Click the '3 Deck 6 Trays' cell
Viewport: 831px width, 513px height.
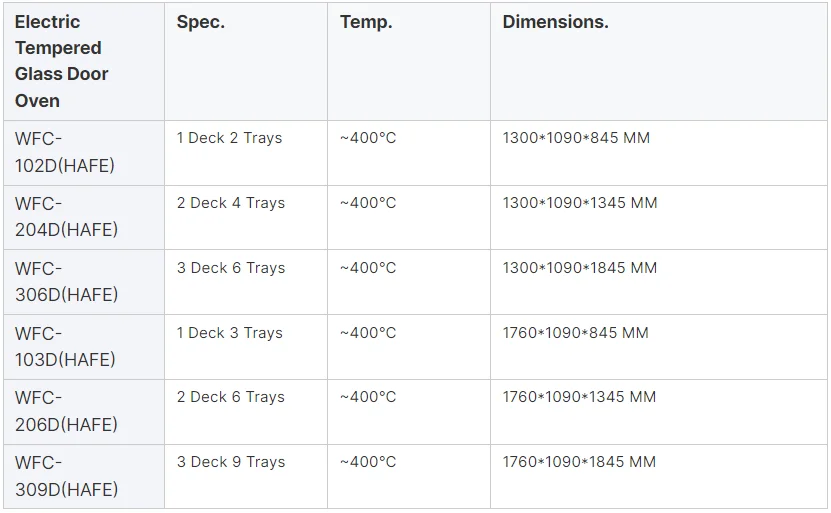click(230, 268)
